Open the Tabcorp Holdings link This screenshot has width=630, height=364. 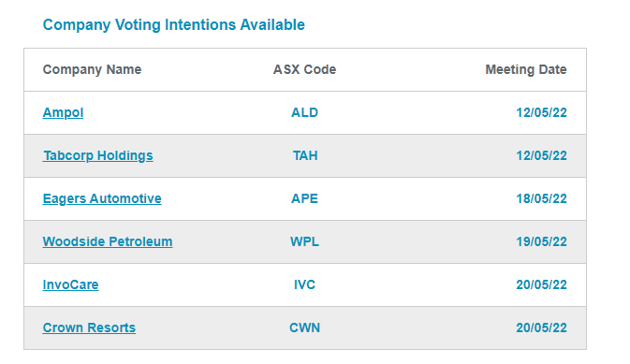point(98,155)
